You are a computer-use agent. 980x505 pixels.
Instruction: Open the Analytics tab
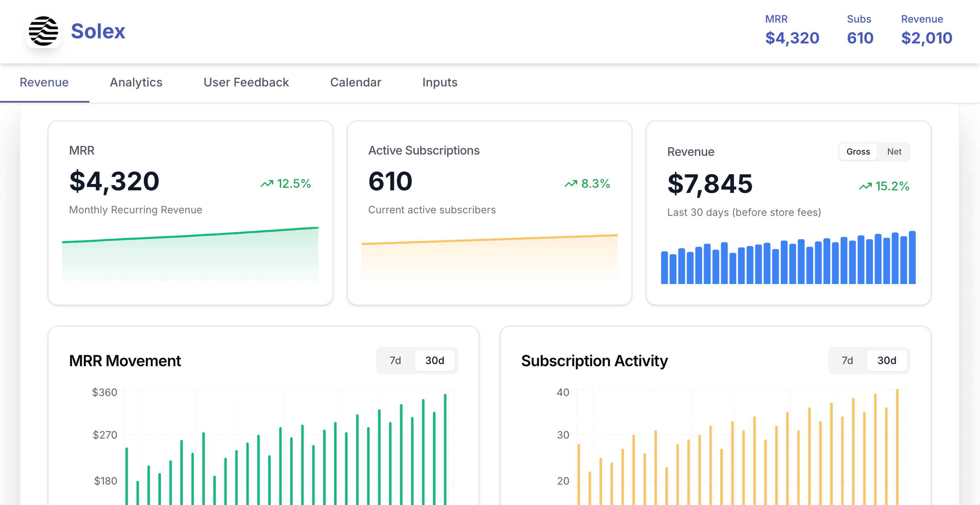[x=136, y=83]
